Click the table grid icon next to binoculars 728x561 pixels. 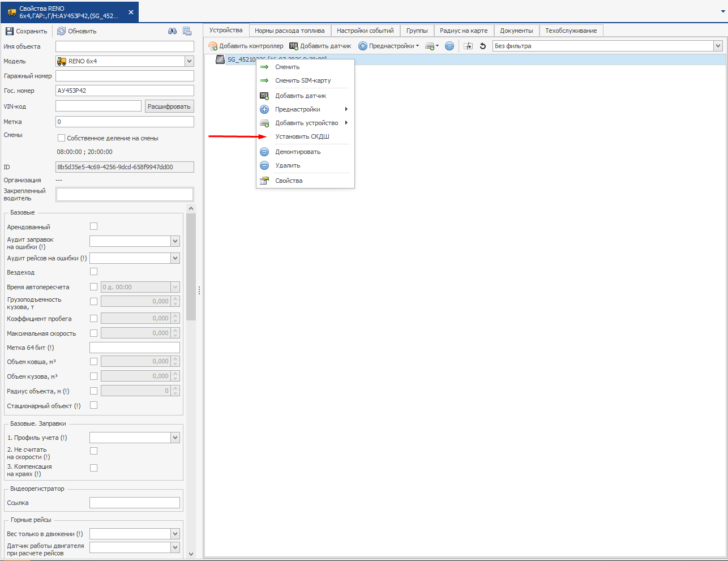tap(187, 31)
